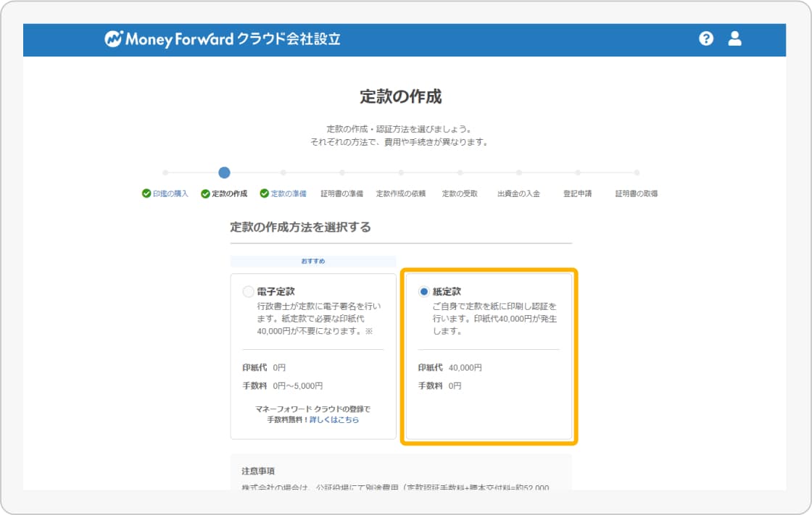Click the 登記申請 step label
Image resolution: width=812 pixels, height=515 pixels.
tap(577, 194)
